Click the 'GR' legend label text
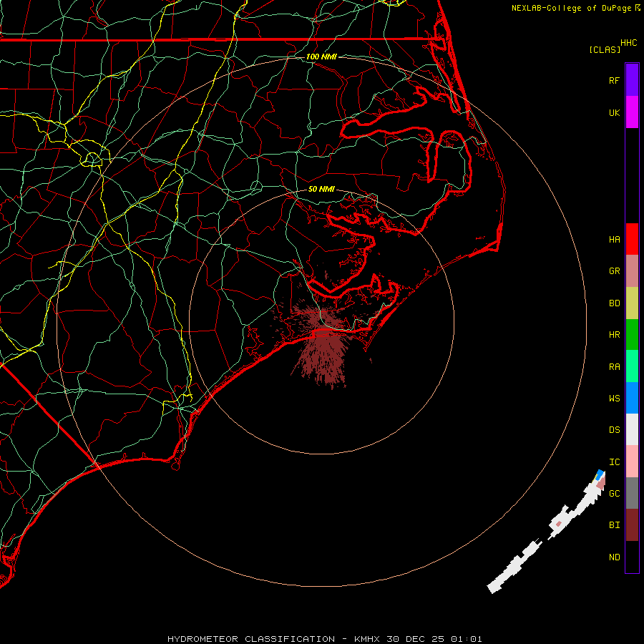 coord(614,271)
